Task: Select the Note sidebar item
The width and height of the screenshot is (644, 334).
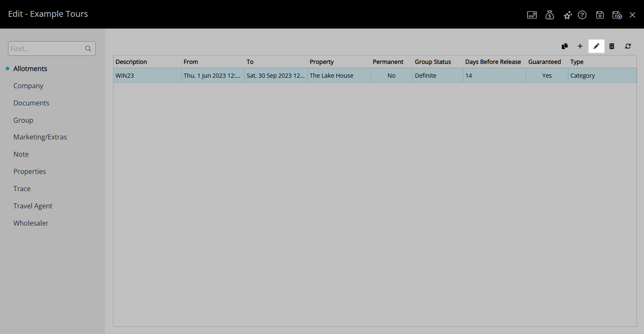Action: (x=21, y=154)
